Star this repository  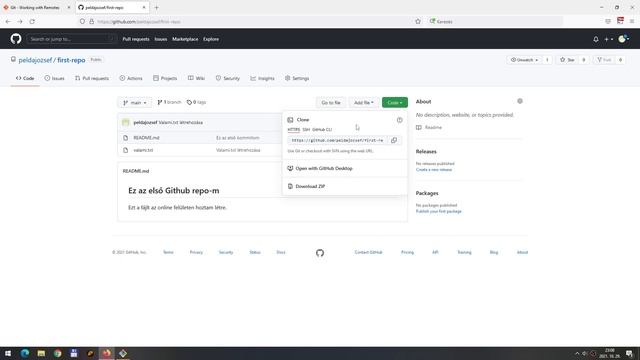(568, 60)
